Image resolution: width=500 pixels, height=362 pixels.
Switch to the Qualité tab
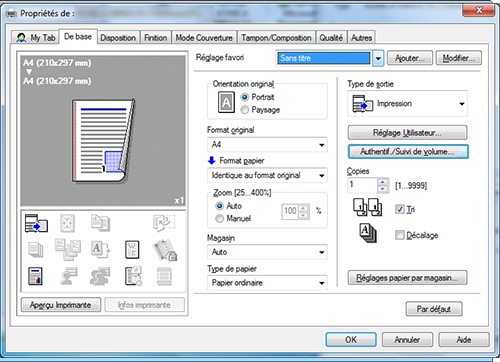point(331,38)
